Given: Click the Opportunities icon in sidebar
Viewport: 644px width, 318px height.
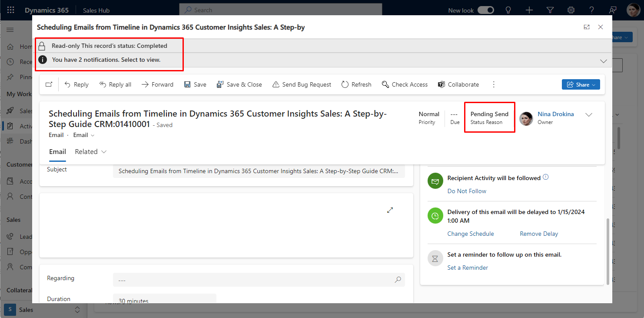Looking at the screenshot, I should click(10, 252).
